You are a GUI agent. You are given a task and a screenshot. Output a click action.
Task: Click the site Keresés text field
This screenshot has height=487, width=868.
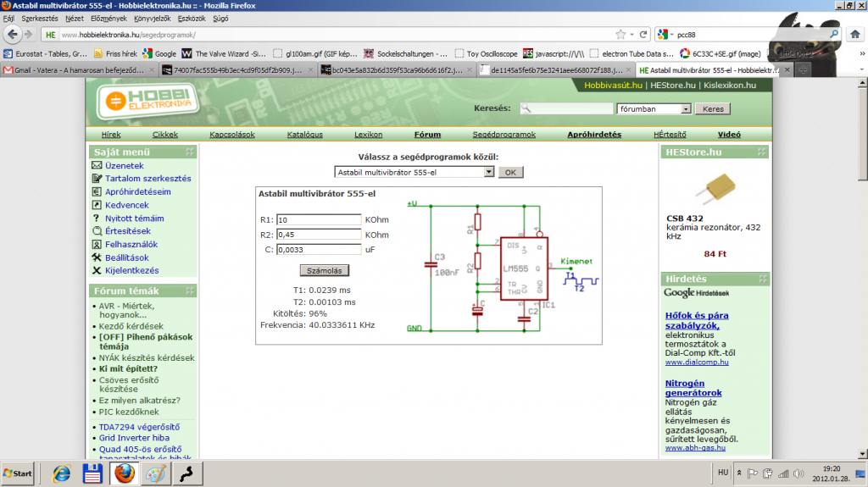click(x=566, y=108)
